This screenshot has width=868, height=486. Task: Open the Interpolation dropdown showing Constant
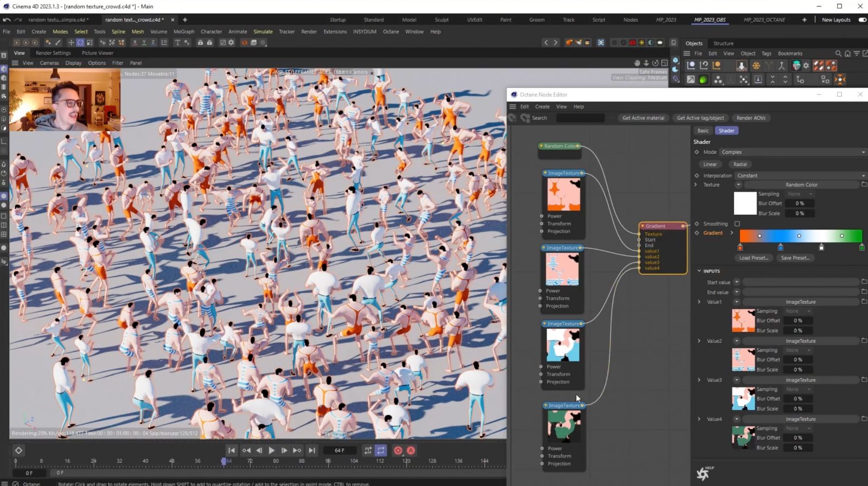[x=800, y=176]
